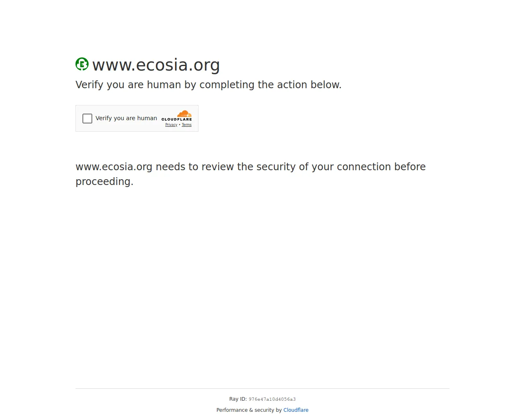
Task: Click the green Ecosia logo icon
Action: 82,64
